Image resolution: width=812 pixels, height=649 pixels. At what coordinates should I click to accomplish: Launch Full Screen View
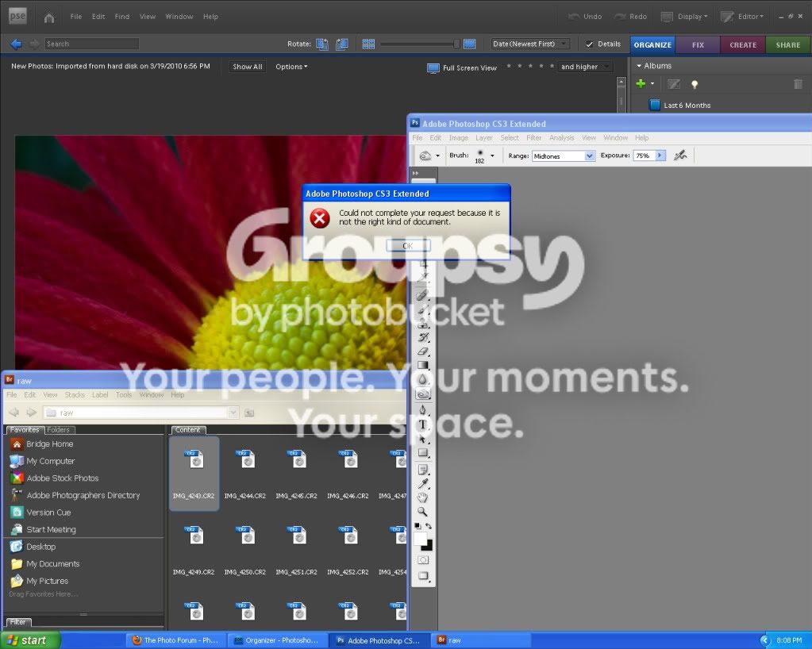pyautogui.click(x=462, y=67)
